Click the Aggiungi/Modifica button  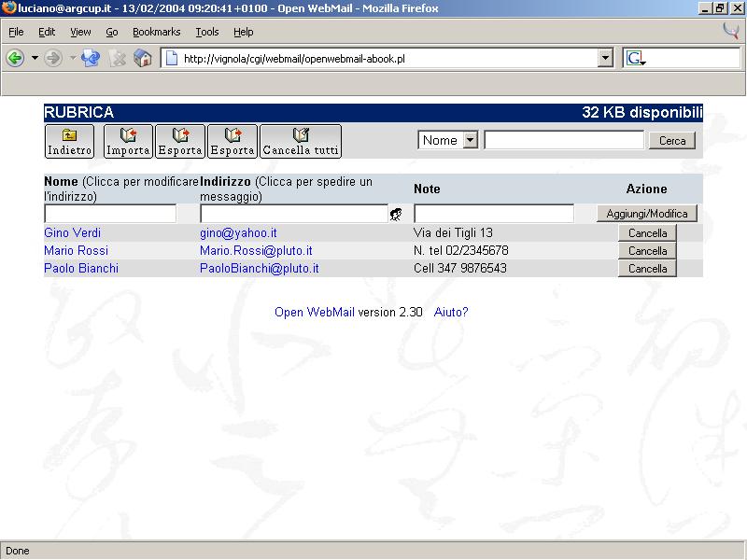click(x=646, y=214)
